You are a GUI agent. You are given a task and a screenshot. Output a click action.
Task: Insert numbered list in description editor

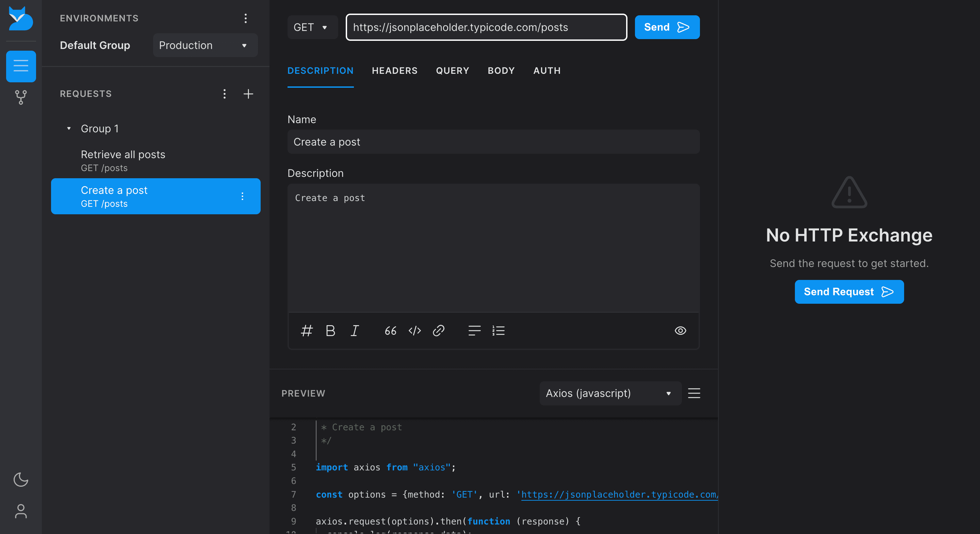point(499,331)
